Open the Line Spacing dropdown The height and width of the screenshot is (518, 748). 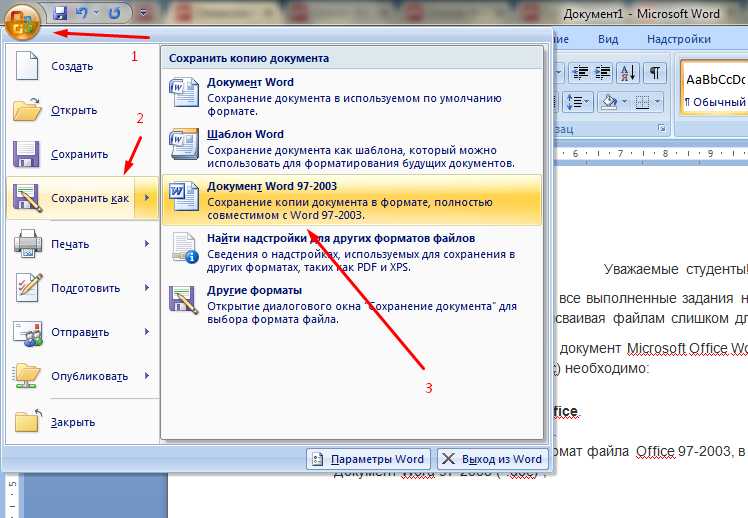(578, 102)
